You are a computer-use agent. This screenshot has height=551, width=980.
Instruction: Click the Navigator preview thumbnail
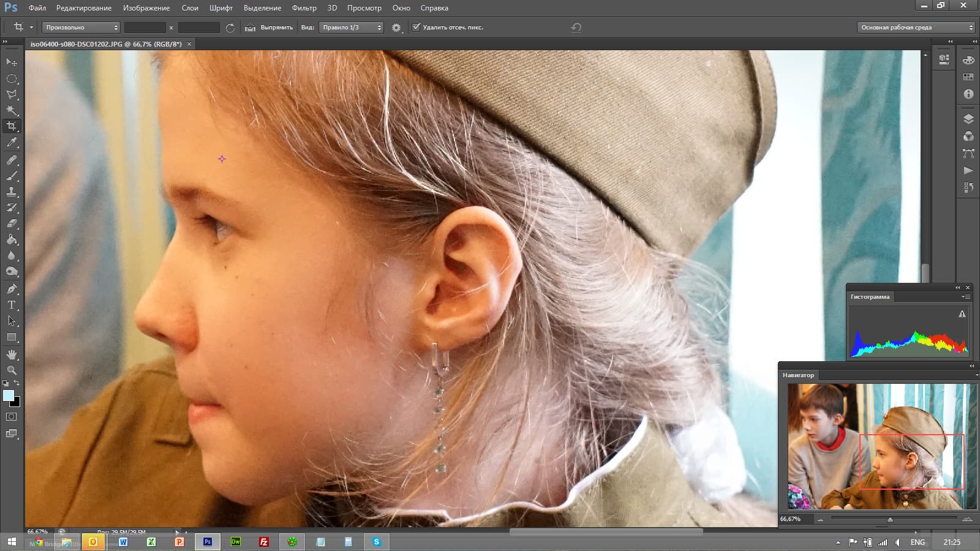(882, 447)
